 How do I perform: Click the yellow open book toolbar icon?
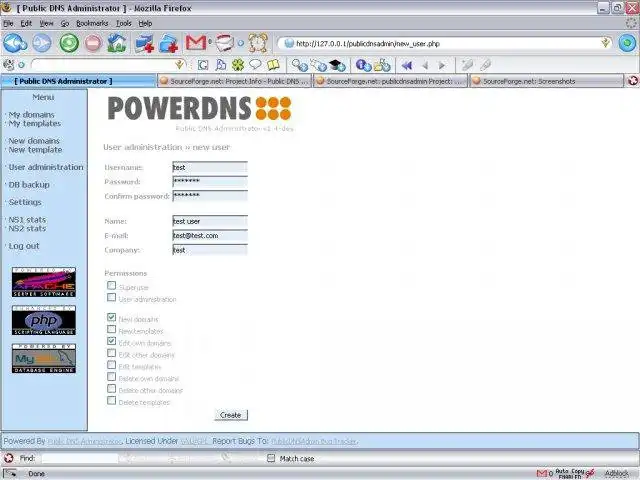[x=273, y=65]
